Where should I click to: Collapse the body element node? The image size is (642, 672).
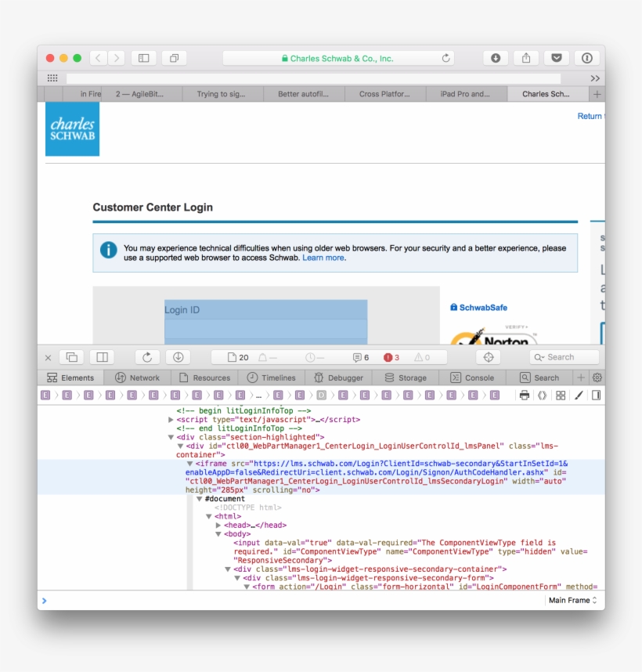(x=218, y=534)
